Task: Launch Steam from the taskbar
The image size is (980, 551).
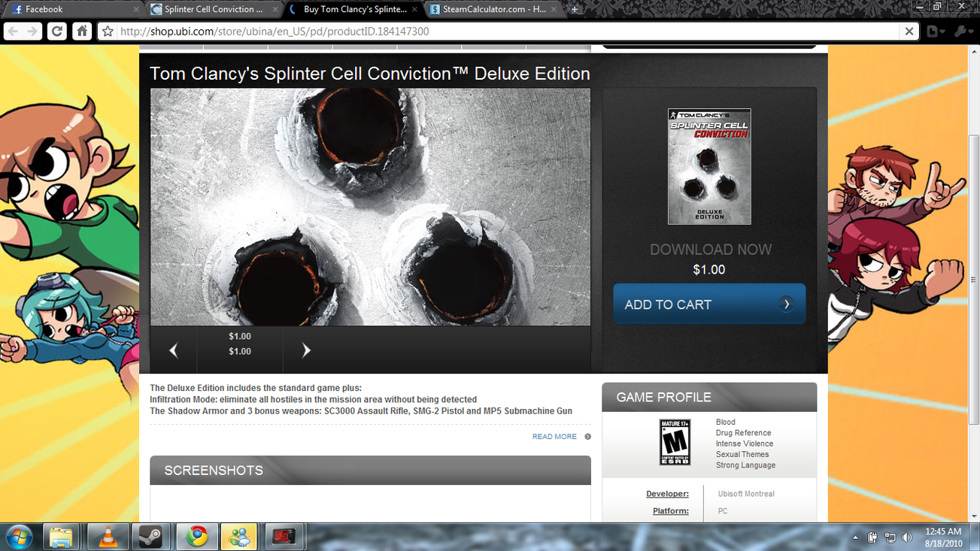Action: click(151, 537)
